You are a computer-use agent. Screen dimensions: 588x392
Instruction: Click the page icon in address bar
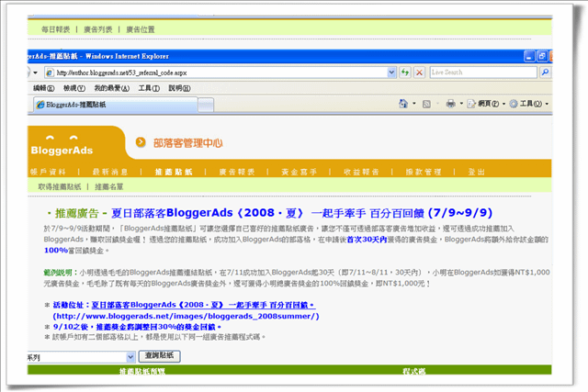coord(50,73)
